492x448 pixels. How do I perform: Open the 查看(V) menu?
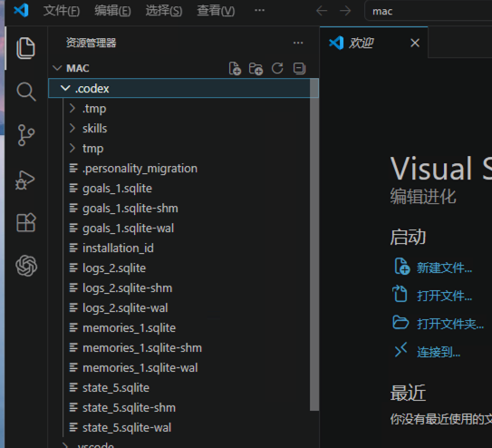[216, 11]
